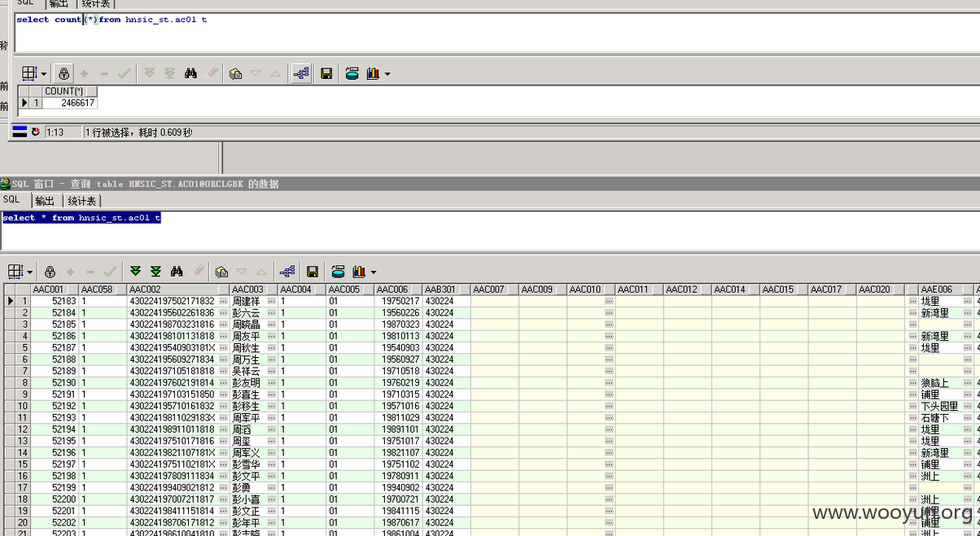Click eraser clear-record icon in count query window
The width and height of the screenshot is (980, 536).
[x=212, y=72]
